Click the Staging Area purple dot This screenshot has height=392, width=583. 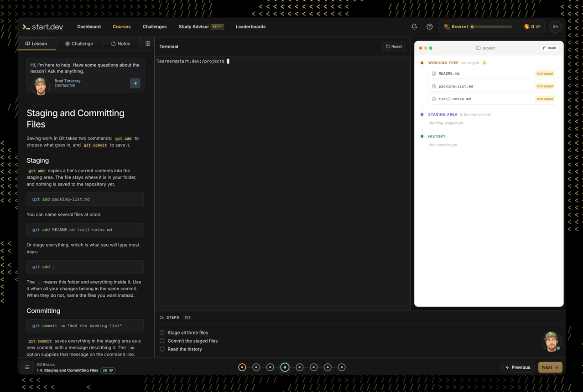click(x=422, y=114)
